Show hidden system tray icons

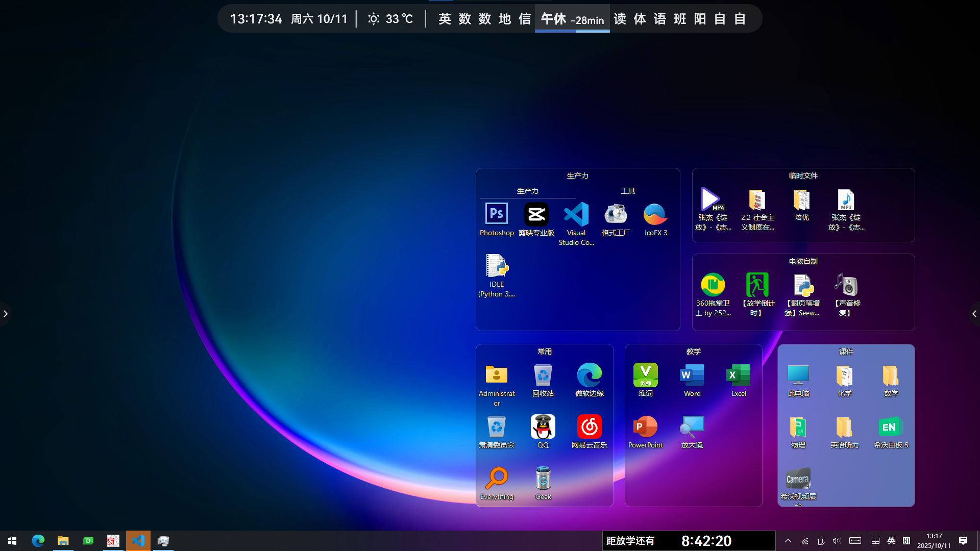click(x=788, y=541)
